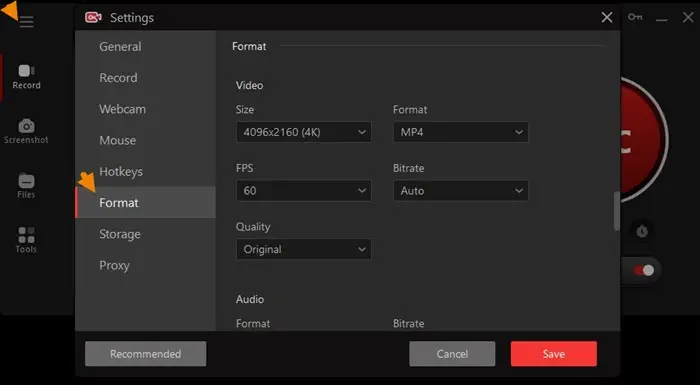The width and height of the screenshot is (700, 385).
Task: Toggle the red switch near record button
Action: pos(643,270)
